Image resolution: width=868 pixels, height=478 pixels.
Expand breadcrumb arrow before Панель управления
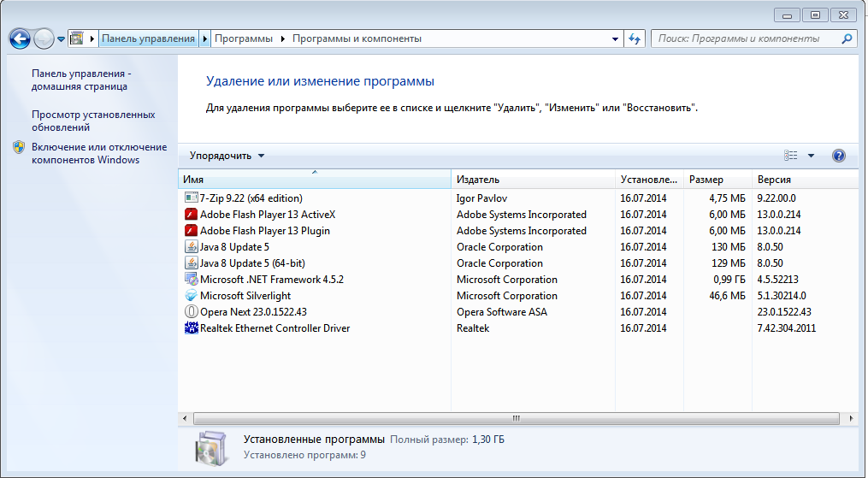coord(92,38)
